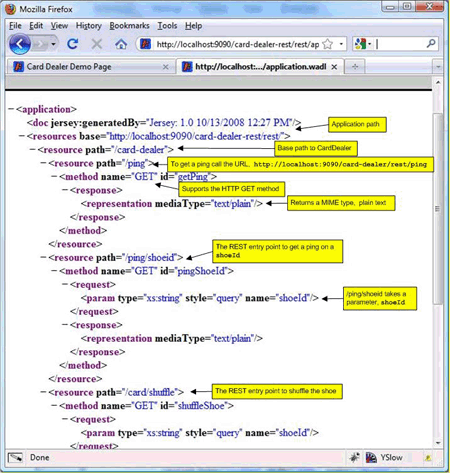Collapse the /ping/shoeid resource node
The width and height of the screenshot is (450, 473).
point(43,258)
